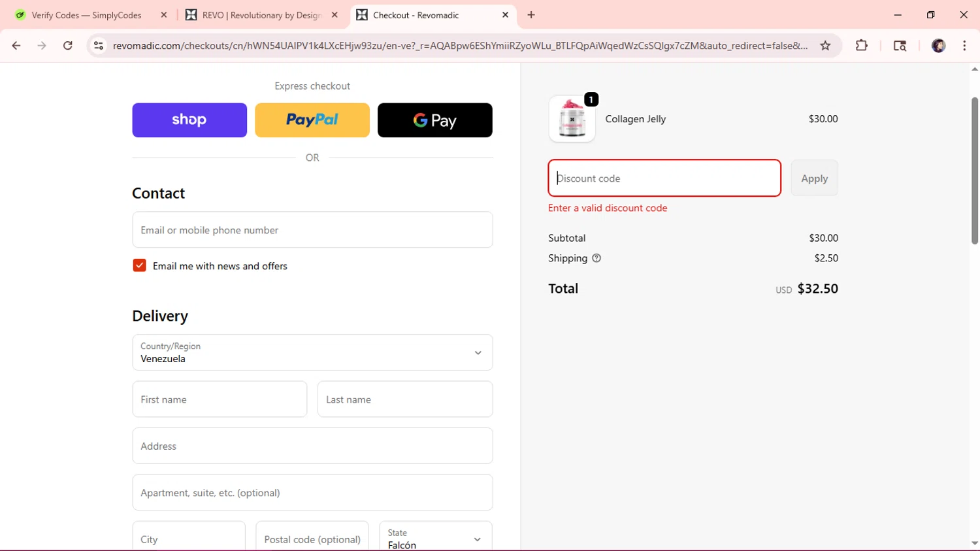Screen dimensions: 980x551
Task: Bookmark this page with the star icon
Action: click(825, 46)
